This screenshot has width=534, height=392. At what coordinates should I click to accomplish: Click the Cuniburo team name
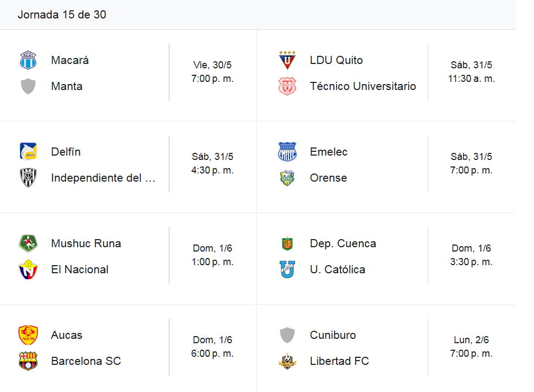tap(333, 335)
